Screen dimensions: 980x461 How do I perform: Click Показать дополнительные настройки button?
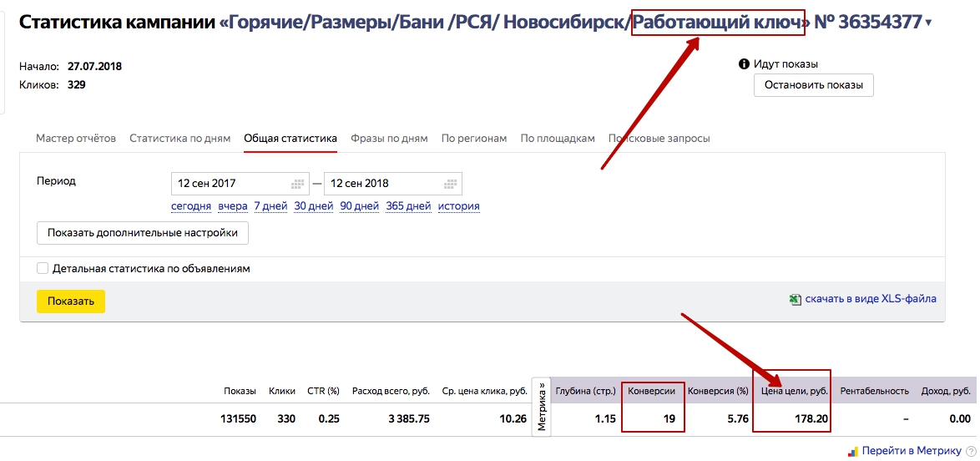(143, 233)
